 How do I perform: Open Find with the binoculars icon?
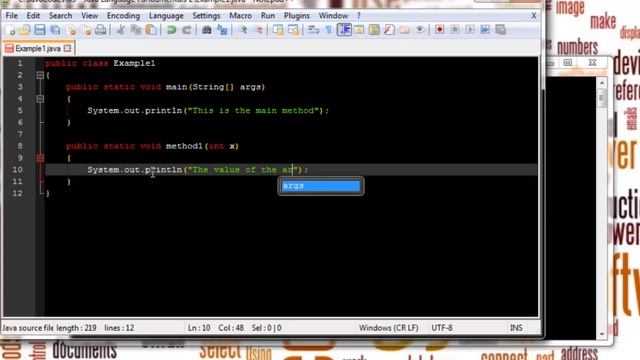[207, 30]
